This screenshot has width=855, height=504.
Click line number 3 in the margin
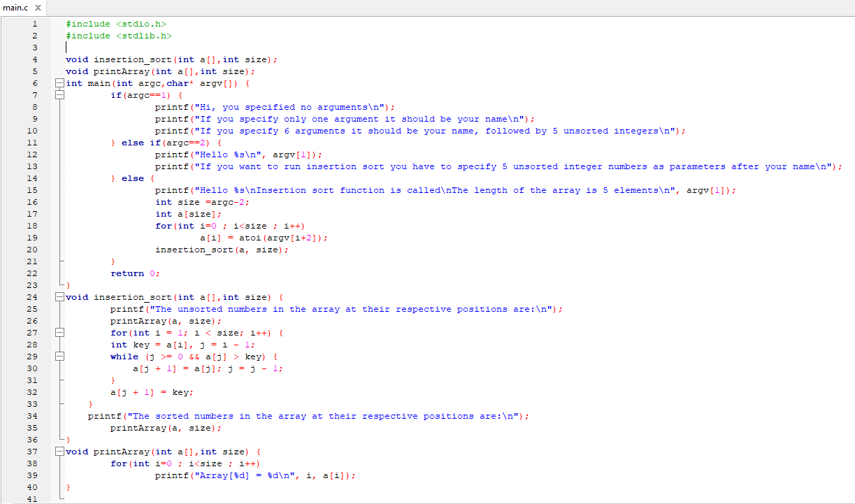(34, 48)
